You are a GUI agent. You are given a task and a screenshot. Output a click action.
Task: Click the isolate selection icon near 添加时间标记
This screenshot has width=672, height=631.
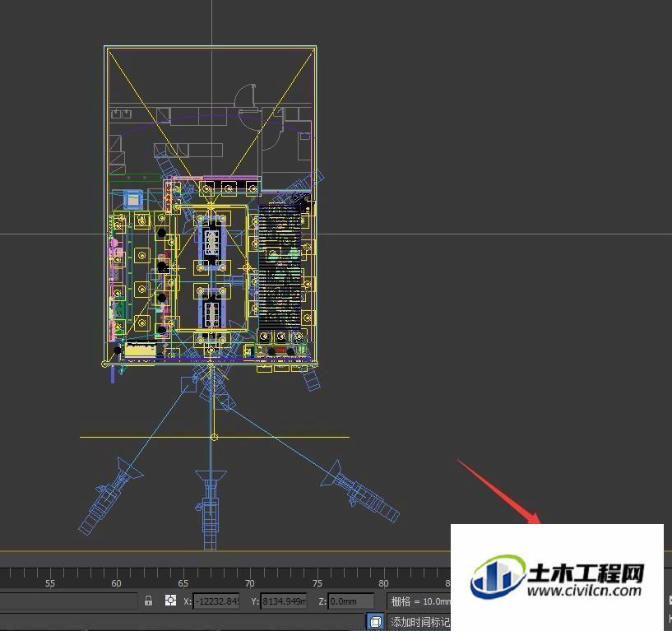tap(375, 622)
